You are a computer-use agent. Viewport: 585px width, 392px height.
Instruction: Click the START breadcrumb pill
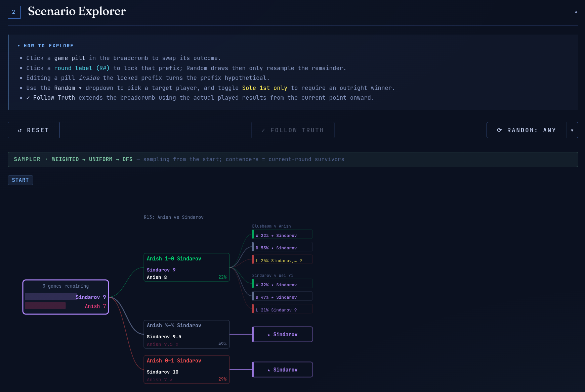20,180
